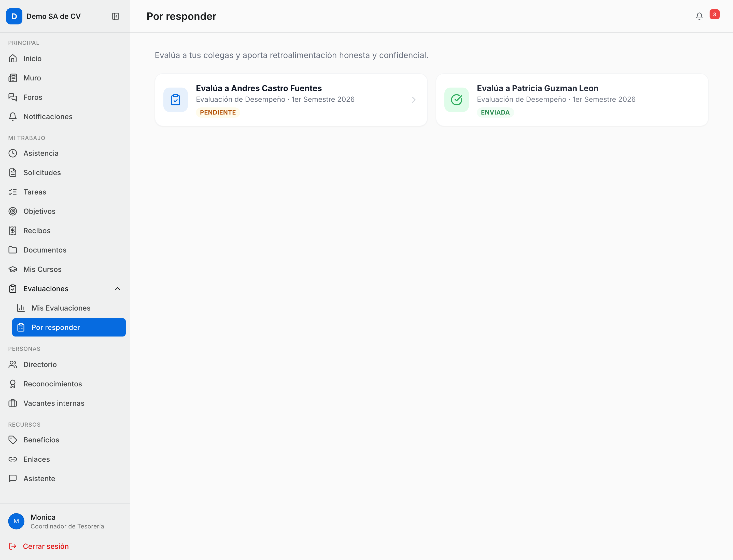Viewport: 733px width, 560px height.
Task: Open Andres evaluation via right chevron
Action: pos(413,100)
